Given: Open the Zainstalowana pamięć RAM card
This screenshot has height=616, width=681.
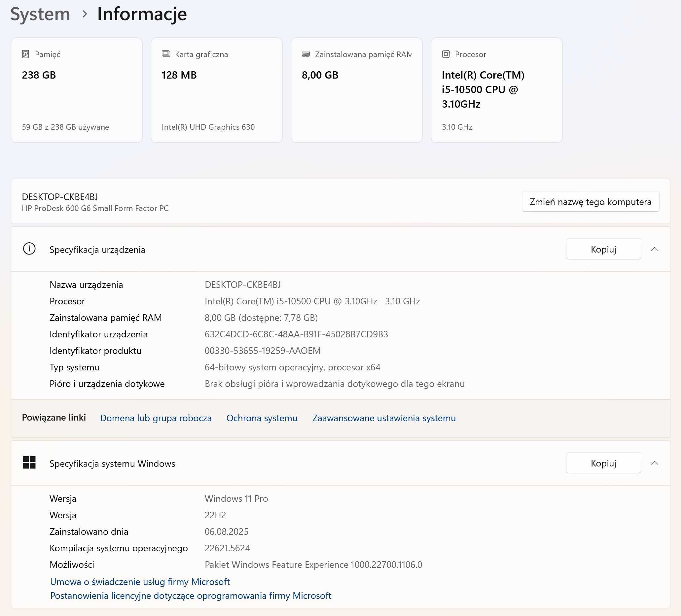Looking at the screenshot, I should pyautogui.click(x=356, y=90).
